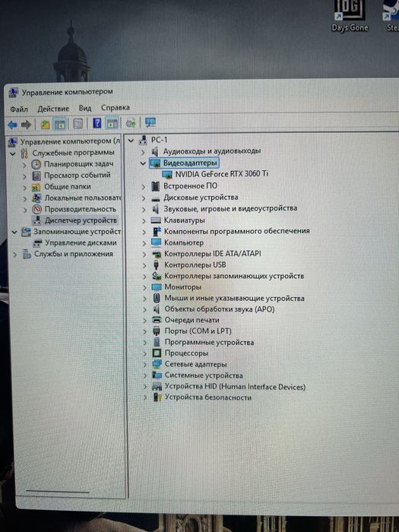The height and width of the screenshot is (532, 399).
Task: Select the Клавиатуры category label
Action: 184,220
